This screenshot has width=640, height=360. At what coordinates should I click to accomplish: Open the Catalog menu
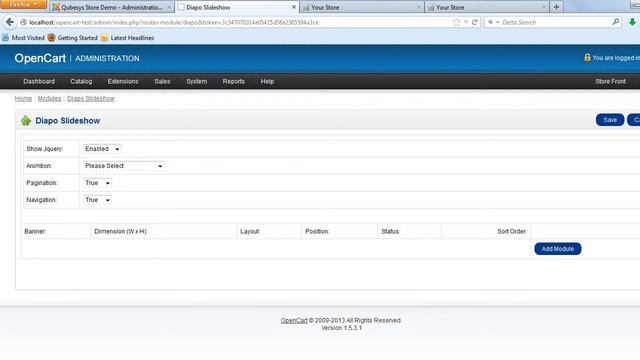coord(81,81)
